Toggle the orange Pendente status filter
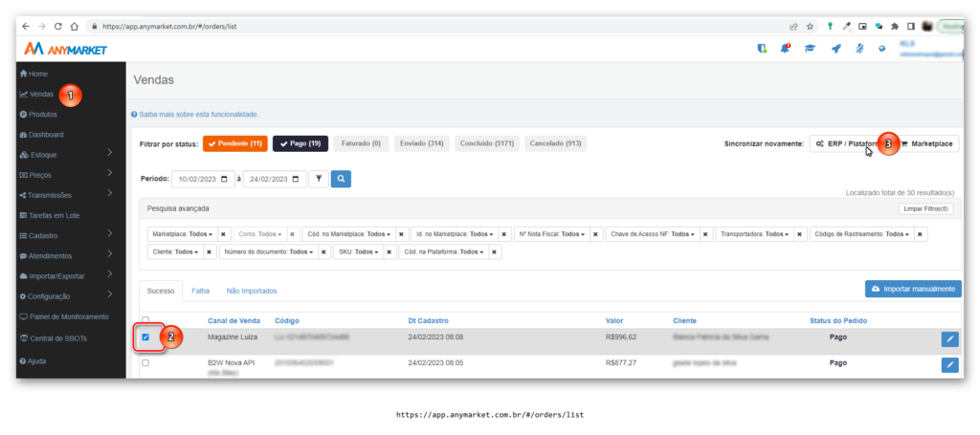 pyautogui.click(x=234, y=143)
